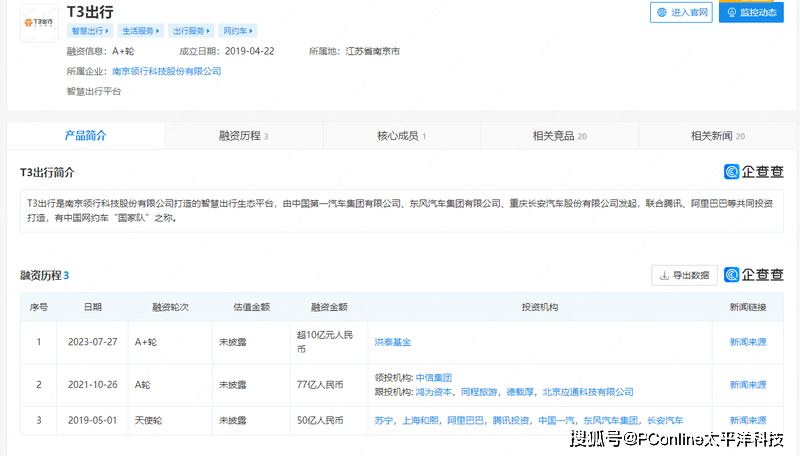800x456 pixels.
Task: Switch to the 核心成员 tab
Action: click(x=402, y=136)
